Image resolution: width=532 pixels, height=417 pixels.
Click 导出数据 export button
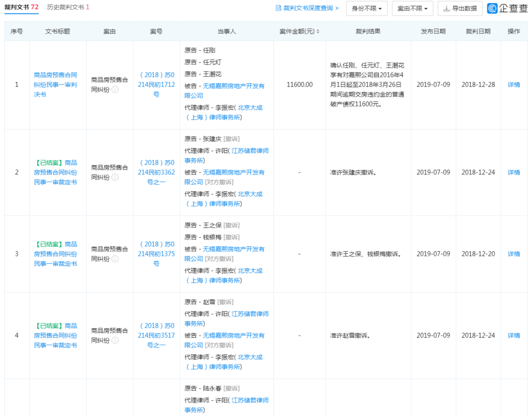[x=460, y=8]
